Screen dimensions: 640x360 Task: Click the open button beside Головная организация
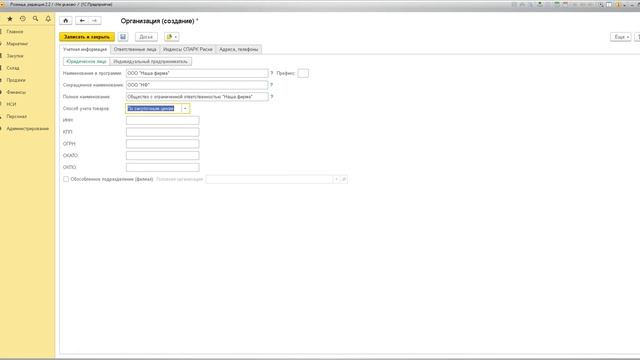tap(344, 179)
